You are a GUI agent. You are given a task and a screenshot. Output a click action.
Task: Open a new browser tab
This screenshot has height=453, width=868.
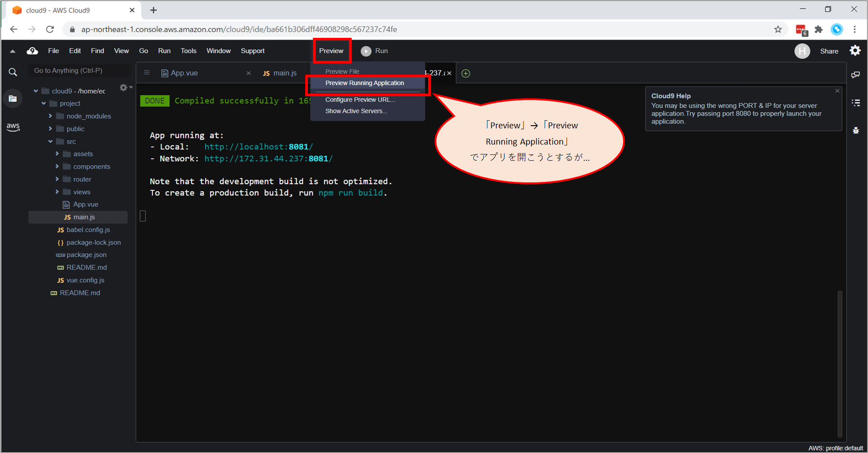[x=154, y=10]
